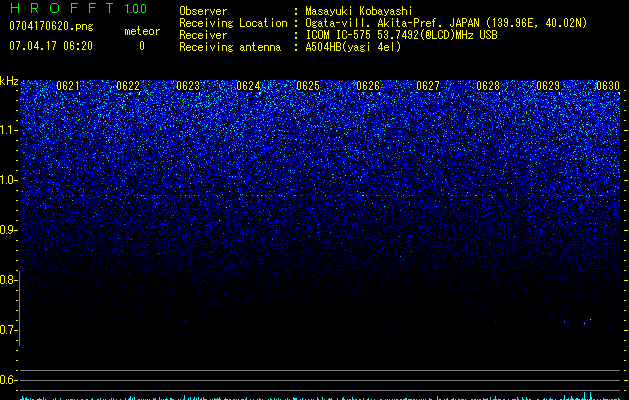Click the 0626 time marker
Screen dimensions: 629x400
coord(368,86)
